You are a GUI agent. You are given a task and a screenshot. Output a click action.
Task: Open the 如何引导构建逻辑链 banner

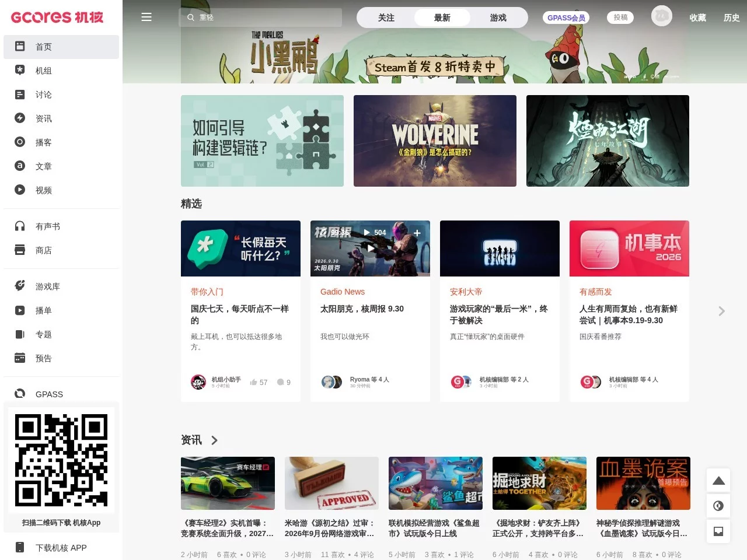[x=262, y=141]
